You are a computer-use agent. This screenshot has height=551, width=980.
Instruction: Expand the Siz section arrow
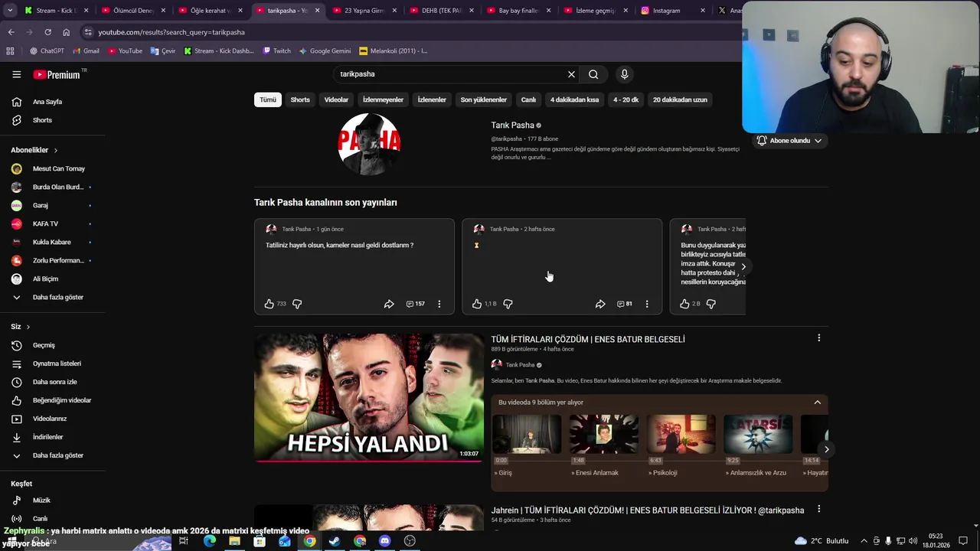[x=28, y=327]
